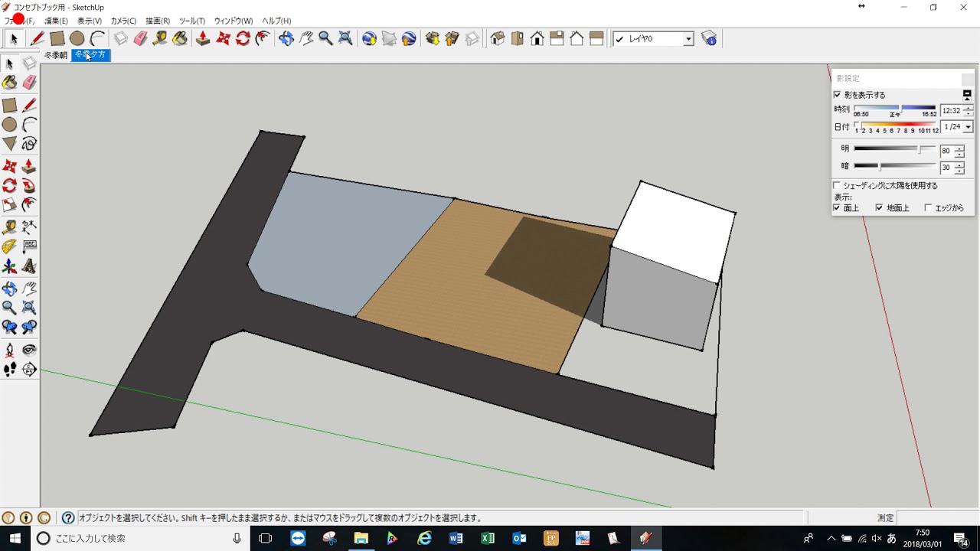Select the Move tool in top toolbar
Screen dimensions: 980x551
pos(223,38)
